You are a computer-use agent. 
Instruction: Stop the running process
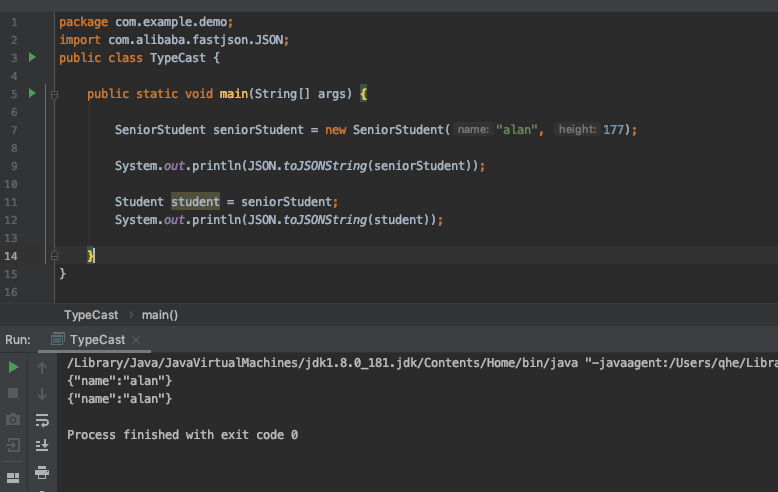click(13, 393)
